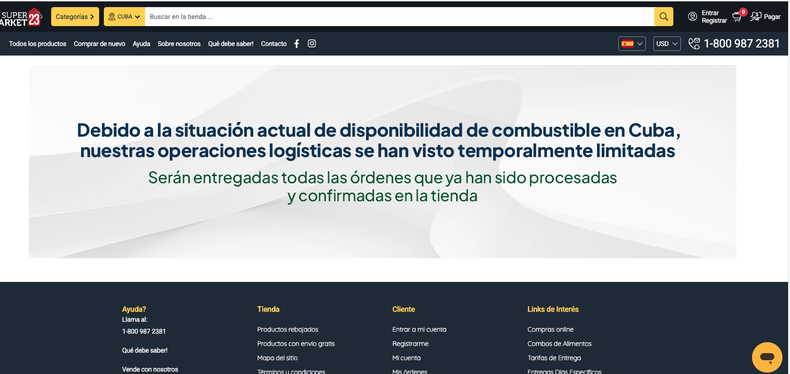This screenshot has height=374, width=790.
Task: Open Contacto menu item
Action: pyautogui.click(x=274, y=44)
